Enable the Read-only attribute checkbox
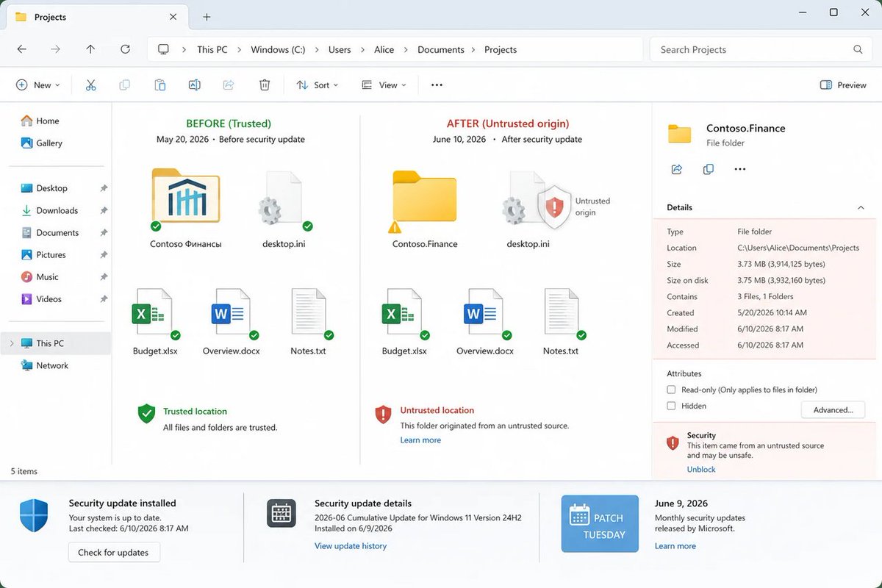Image resolution: width=882 pixels, height=588 pixels. (x=671, y=390)
